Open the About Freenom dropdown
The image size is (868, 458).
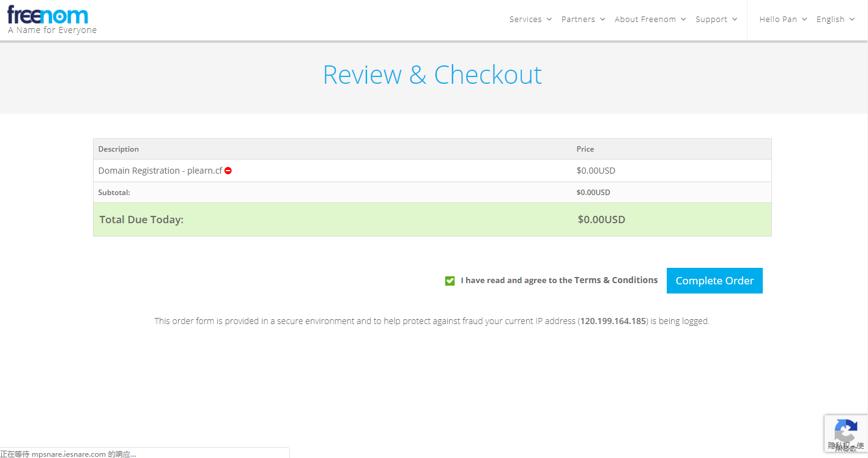coord(650,20)
